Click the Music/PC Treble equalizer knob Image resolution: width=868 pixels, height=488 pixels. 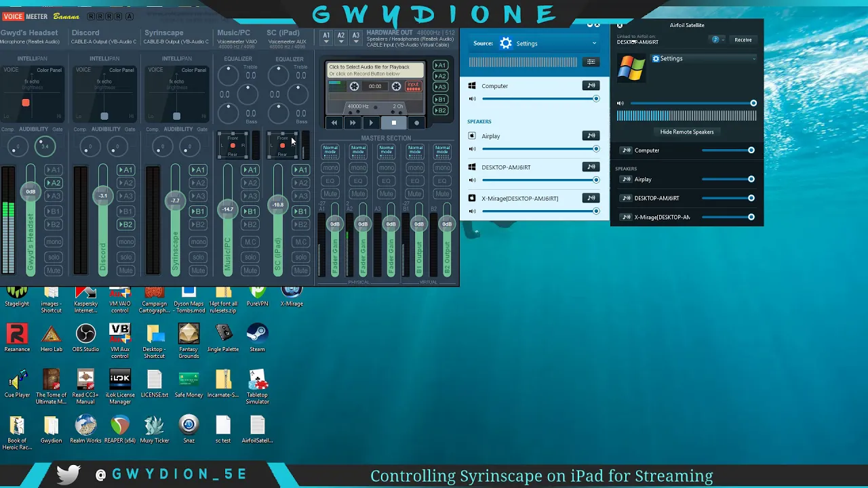[x=228, y=75]
